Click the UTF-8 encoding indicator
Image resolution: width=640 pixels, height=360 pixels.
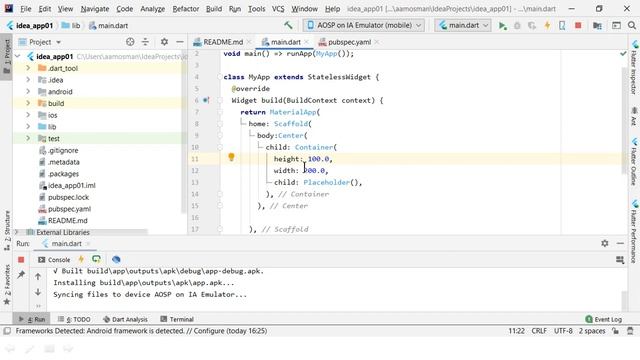point(563,331)
